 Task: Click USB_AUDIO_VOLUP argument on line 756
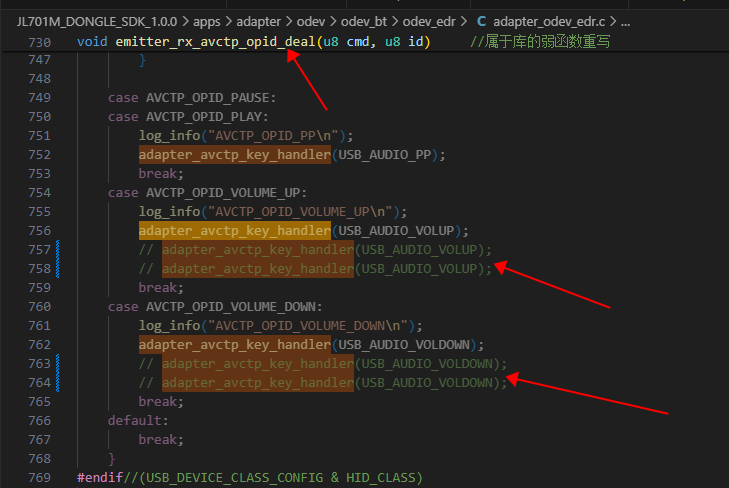click(x=396, y=231)
